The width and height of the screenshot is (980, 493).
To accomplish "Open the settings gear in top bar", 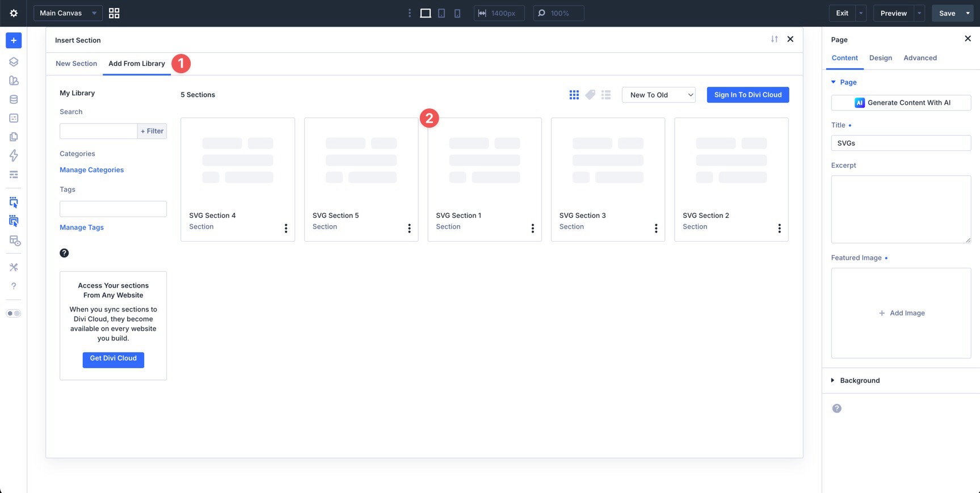I will click(14, 13).
